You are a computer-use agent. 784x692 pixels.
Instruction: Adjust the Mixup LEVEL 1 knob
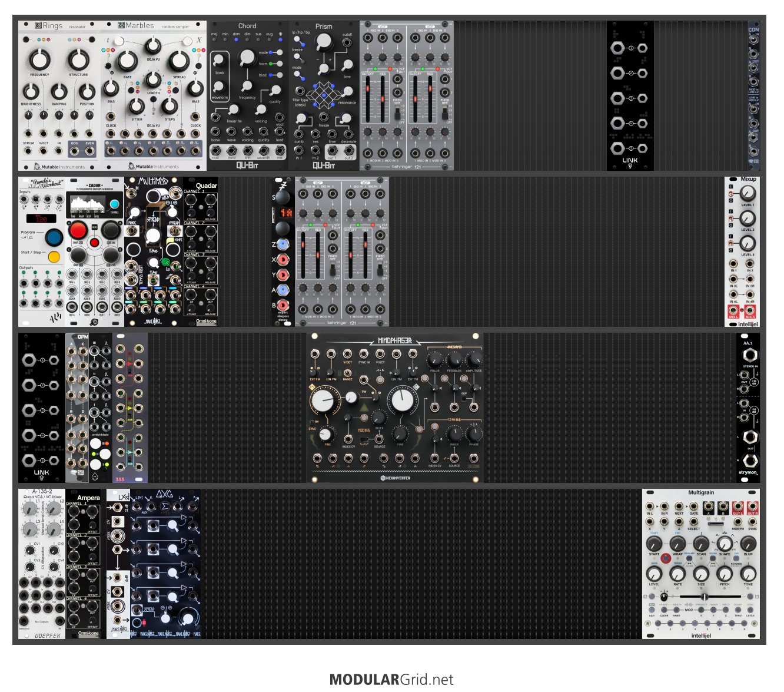click(x=747, y=193)
